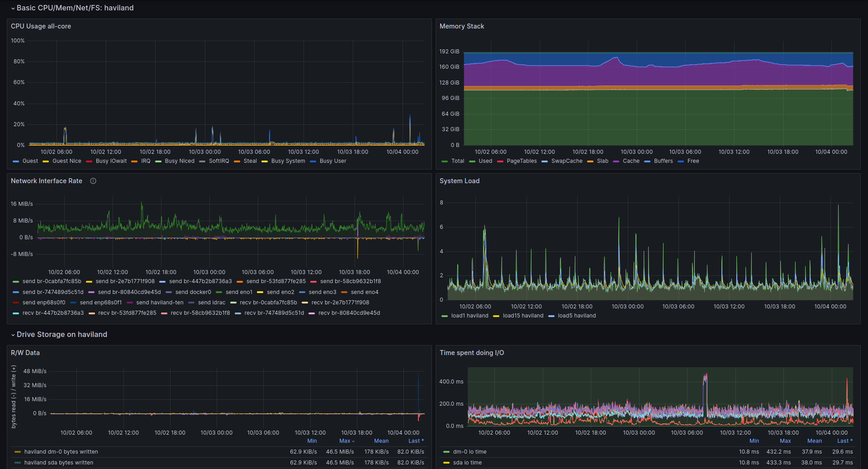Open the System Load panel title
The width and height of the screenshot is (868, 469).
click(x=460, y=181)
